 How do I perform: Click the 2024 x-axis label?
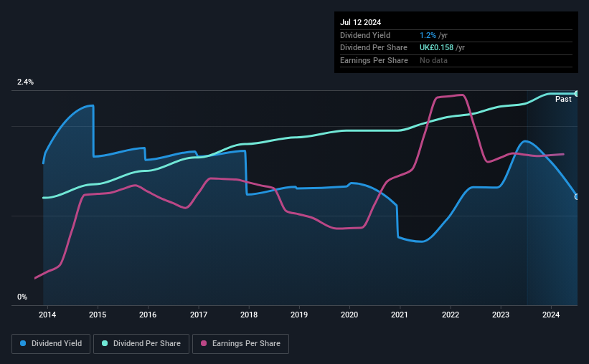(551, 315)
